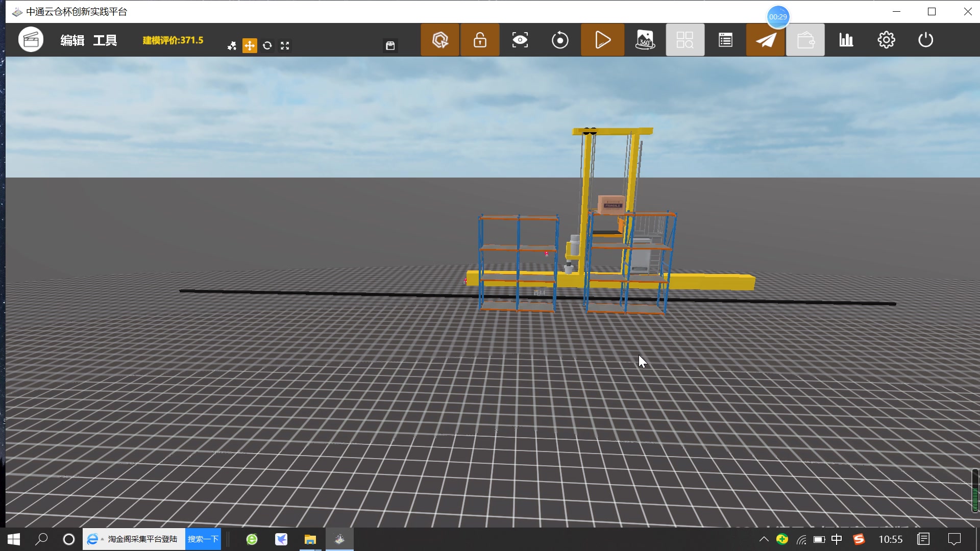Toggle the eye view focus icon
The image size is (980, 551).
(x=520, y=40)
